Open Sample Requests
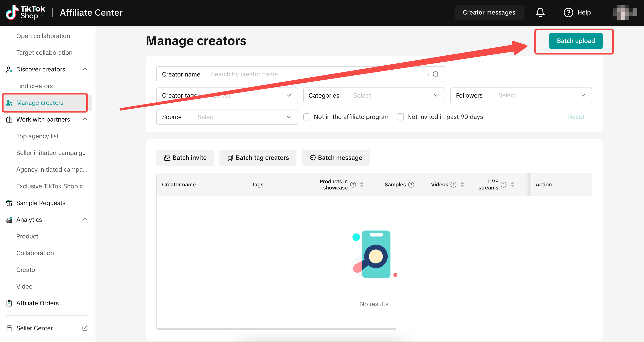 41,203
